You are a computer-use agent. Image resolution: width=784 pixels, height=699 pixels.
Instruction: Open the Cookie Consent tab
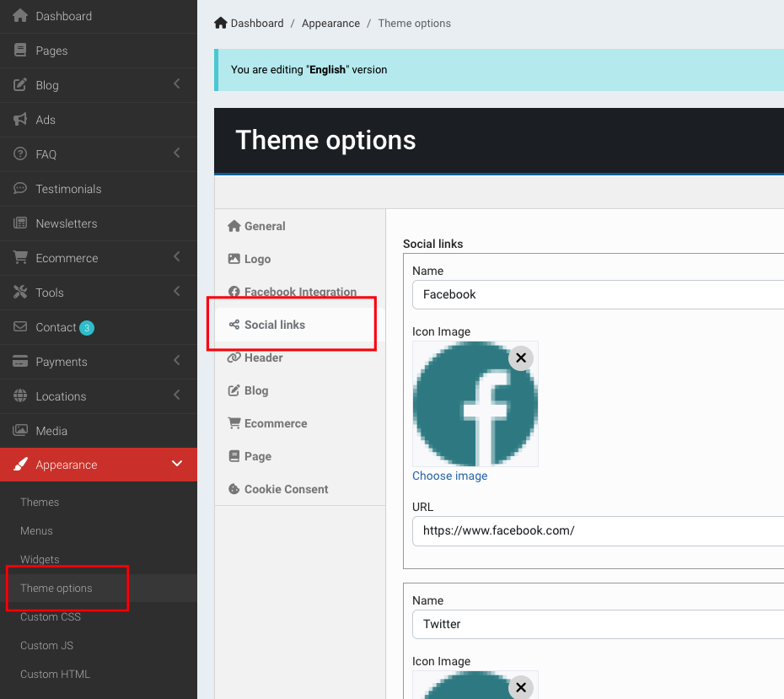click(x=300, y=489)
